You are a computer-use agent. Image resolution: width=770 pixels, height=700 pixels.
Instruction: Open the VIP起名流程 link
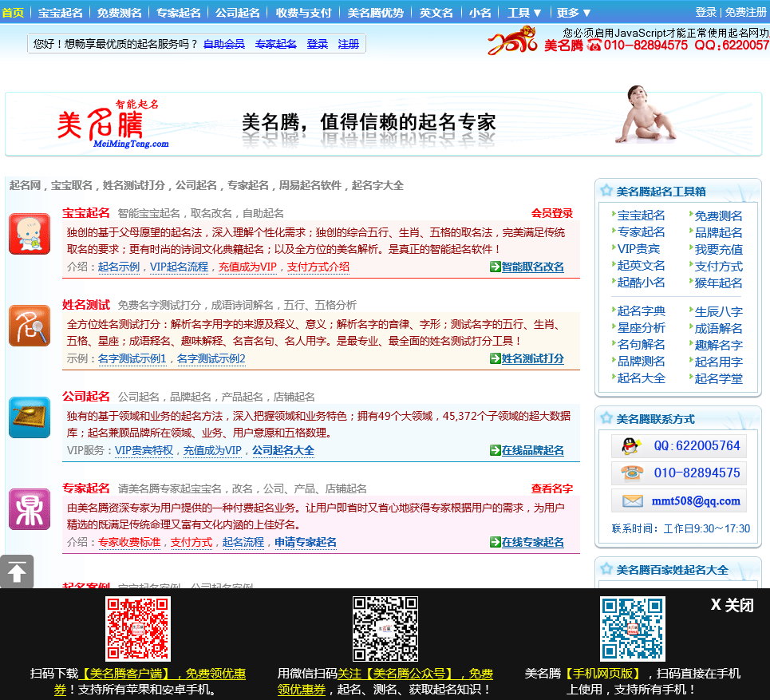[180, 267]
